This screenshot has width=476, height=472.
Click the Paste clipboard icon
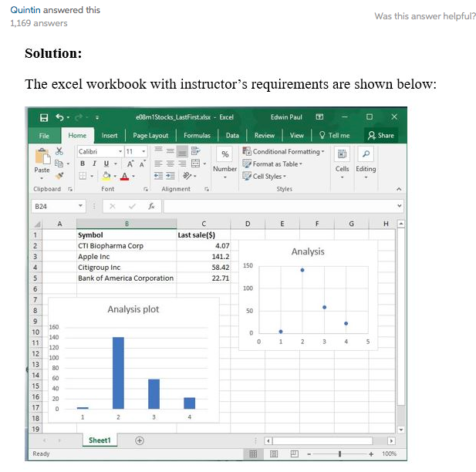(42, 157)
